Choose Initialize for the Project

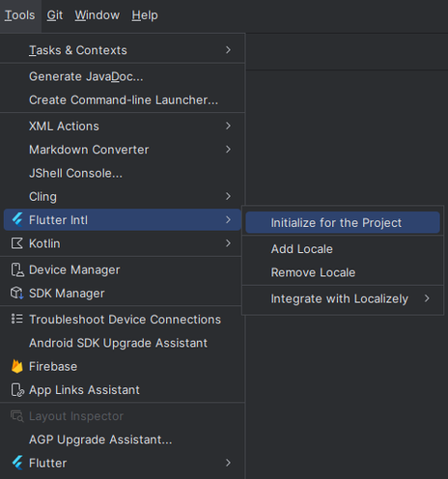click(x=343, y=222)
